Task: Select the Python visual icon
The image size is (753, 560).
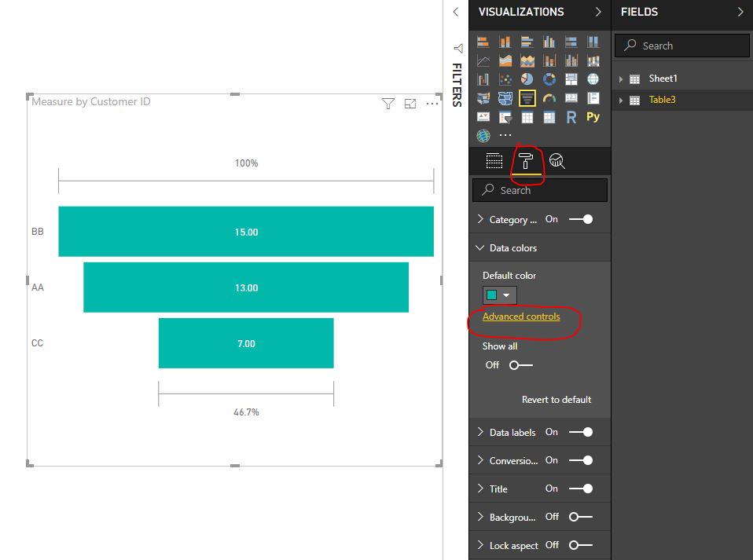Action: tap(593, 117)
